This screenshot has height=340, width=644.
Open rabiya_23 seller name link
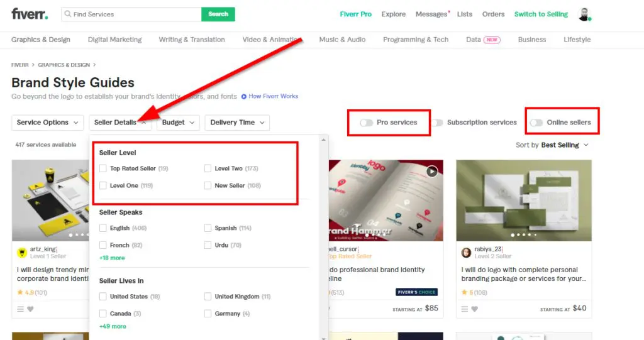point(488,249)
